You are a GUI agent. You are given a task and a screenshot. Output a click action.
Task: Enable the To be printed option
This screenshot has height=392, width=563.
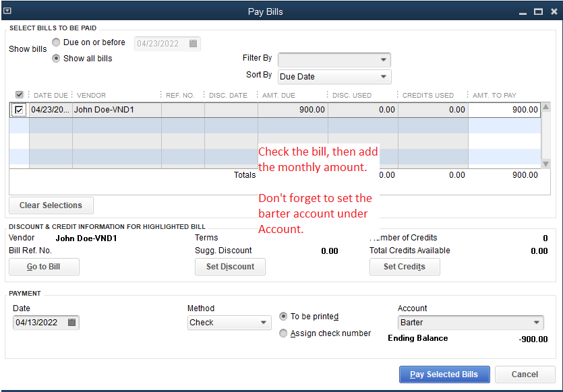click(283, 316)
